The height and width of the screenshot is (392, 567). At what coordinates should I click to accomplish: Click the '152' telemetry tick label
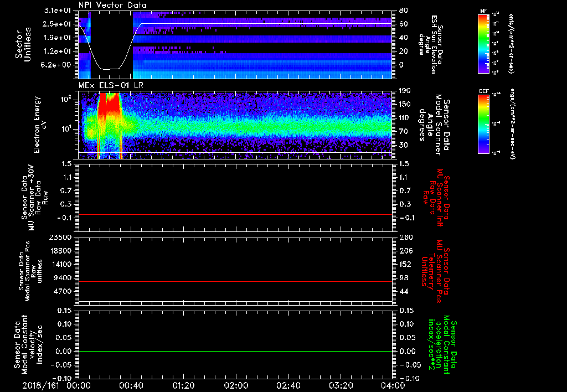[405, 264]
